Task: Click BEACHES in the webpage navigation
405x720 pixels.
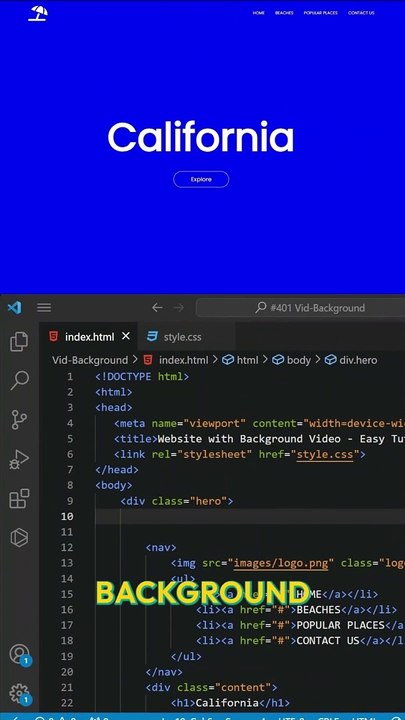Action: point(284,13)
